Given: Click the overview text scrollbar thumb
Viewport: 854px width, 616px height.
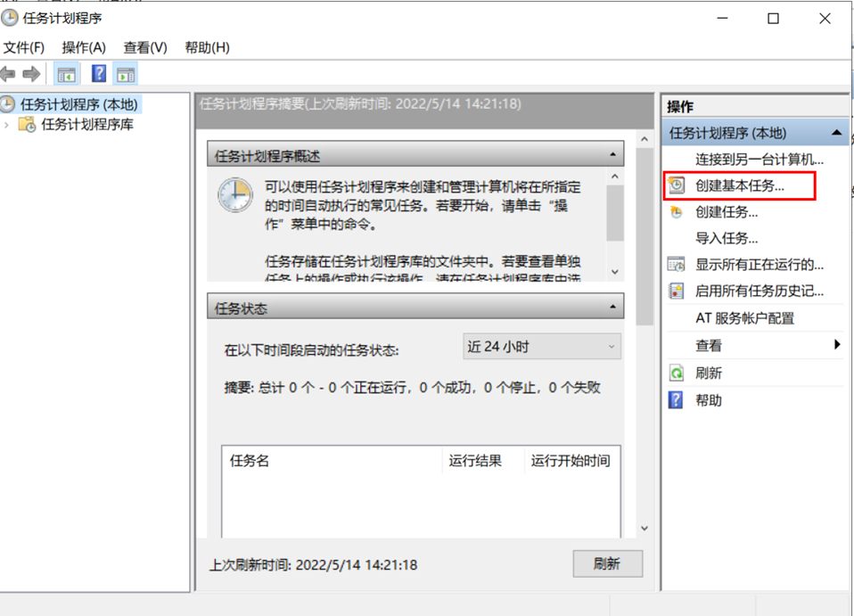Looking at the screenshot, I should pos(615,213).
